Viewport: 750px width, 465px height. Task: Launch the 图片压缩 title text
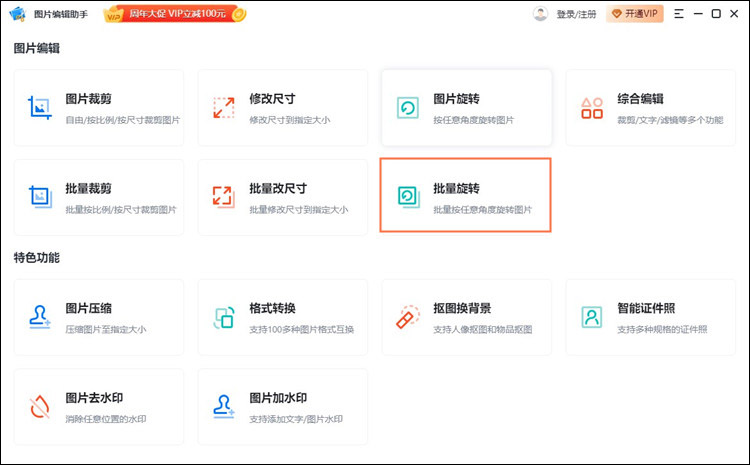pyautogui.click(x=88, y=308)
